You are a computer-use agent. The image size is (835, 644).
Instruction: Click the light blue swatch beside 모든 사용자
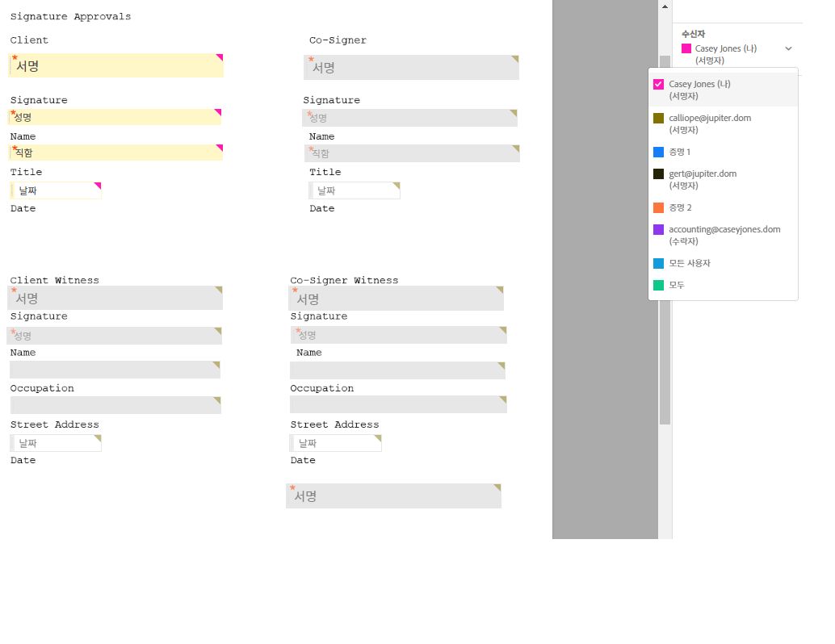pyautogui.click(x=658, y=263)
